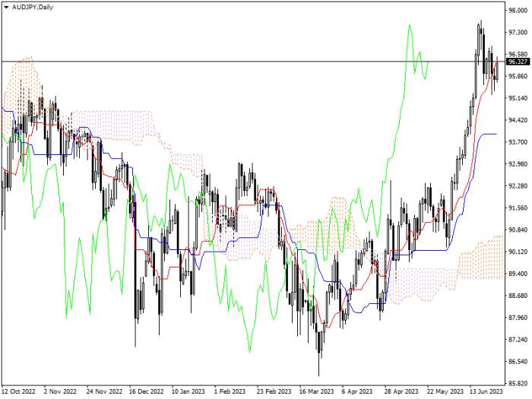Click the 1 Feb 2023 date label
Screen dimensions: 532x399
pos(230,391)
